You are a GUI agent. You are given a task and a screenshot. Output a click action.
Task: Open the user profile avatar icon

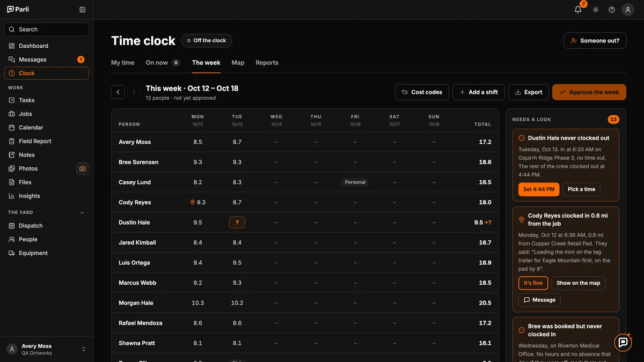(x=628, y=10)
